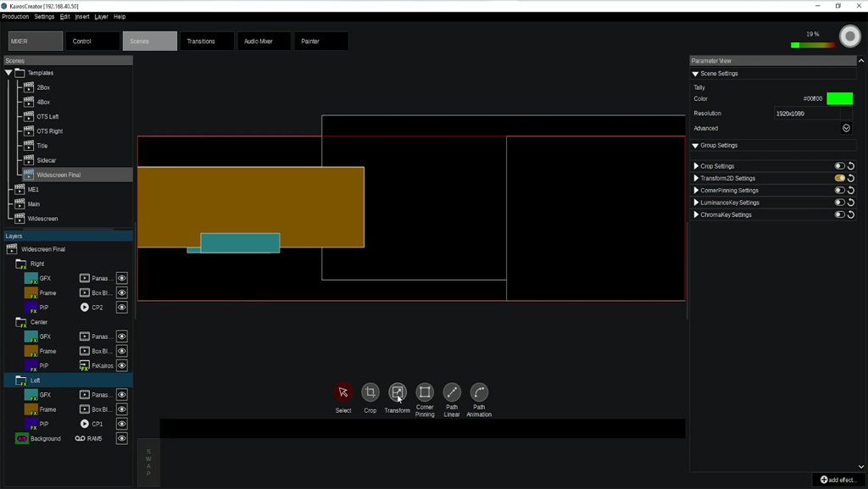Viewport: 868px width, 489px height.
Task: Open the Audio Mixer tab
Action: 259,41
